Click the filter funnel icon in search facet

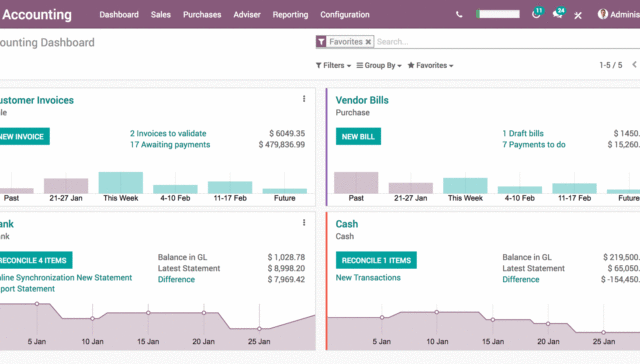(321, 42)
